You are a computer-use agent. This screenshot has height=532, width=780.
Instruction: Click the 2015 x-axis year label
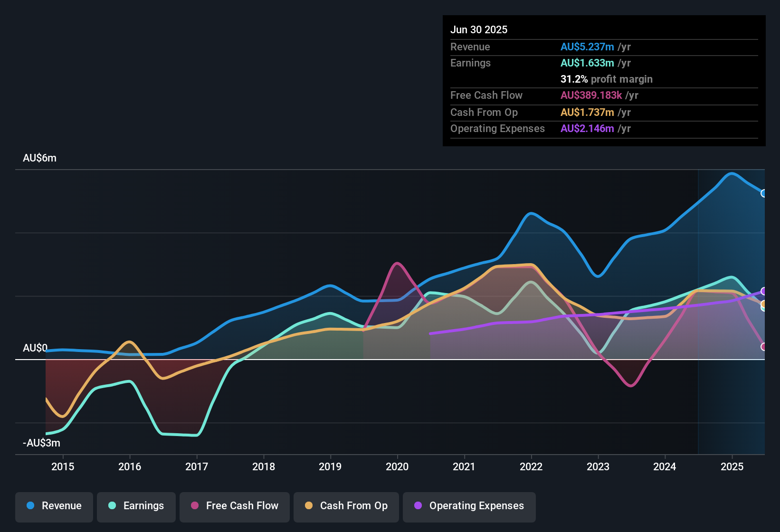pyautogui.click(x=63, y=466)
